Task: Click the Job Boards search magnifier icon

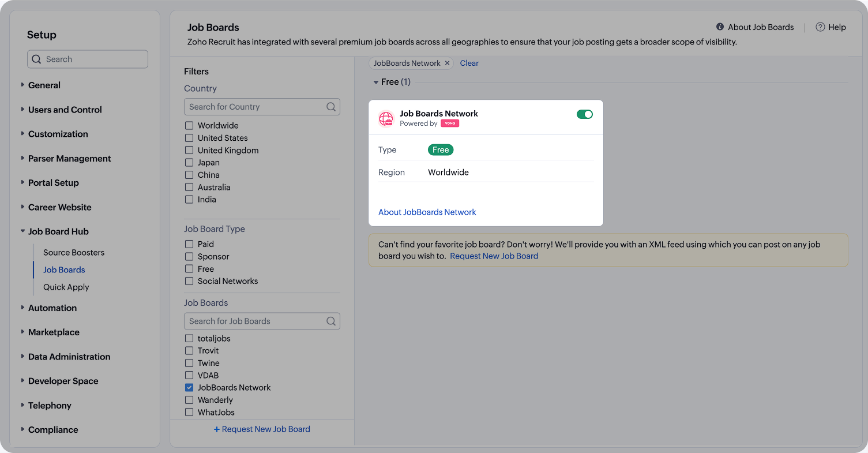Action: (331, 321)
